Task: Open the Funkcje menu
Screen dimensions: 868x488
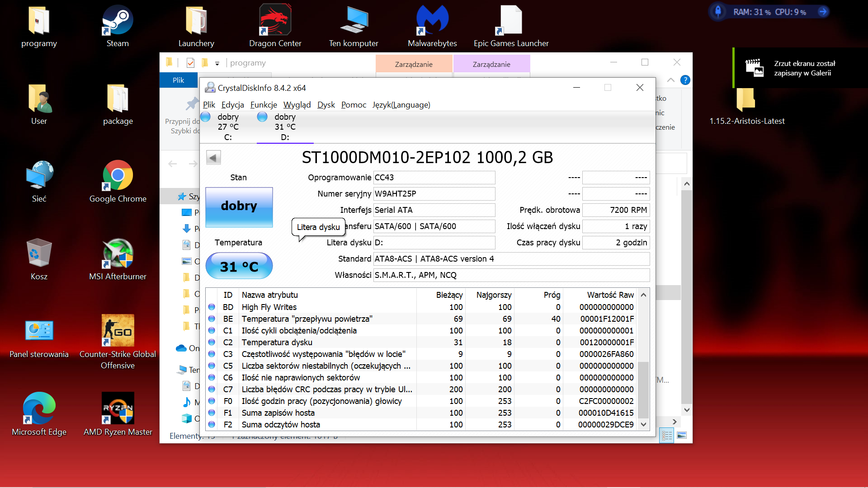Action: click(x=264, y=105)
